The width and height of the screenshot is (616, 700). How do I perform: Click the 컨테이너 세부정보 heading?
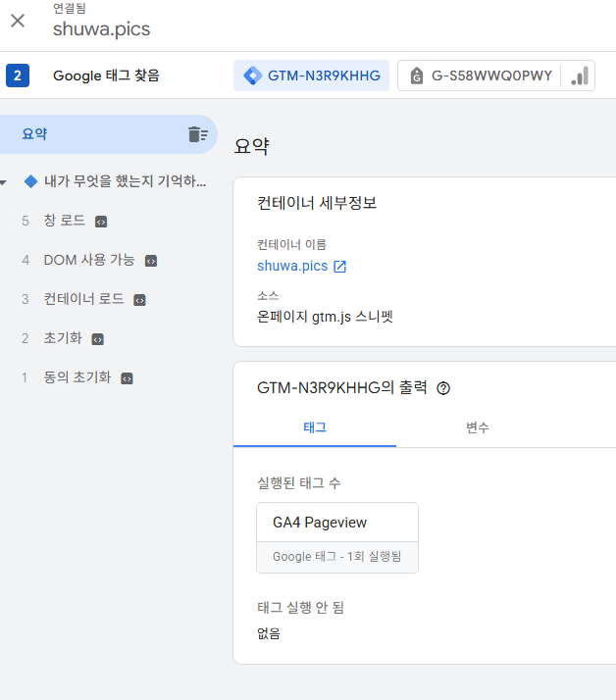click(317, 203)
